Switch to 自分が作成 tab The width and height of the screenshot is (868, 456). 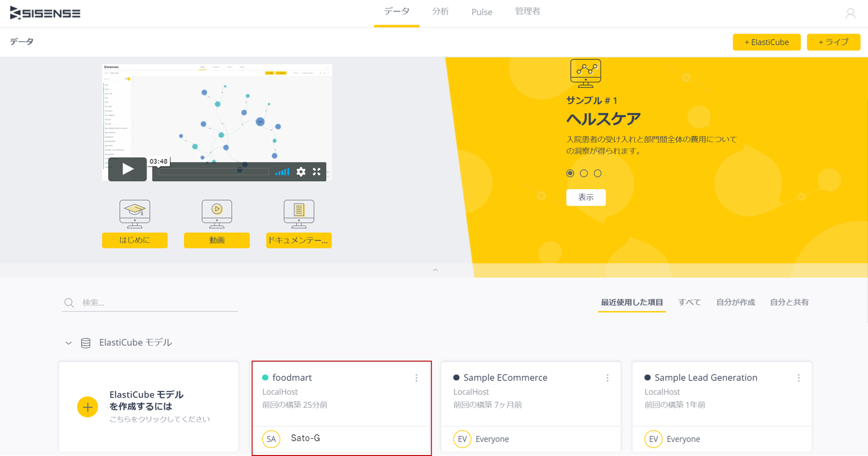(735, 302)
